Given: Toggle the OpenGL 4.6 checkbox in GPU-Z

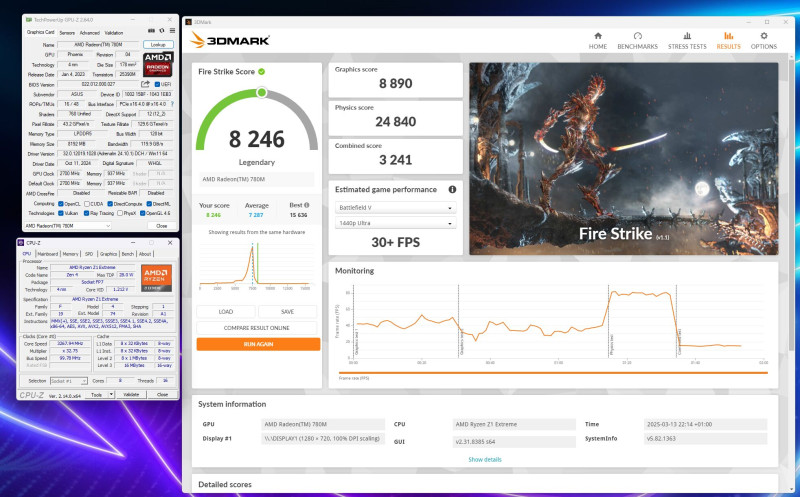Looking at the screenshot, I should (x=142, y=213).
